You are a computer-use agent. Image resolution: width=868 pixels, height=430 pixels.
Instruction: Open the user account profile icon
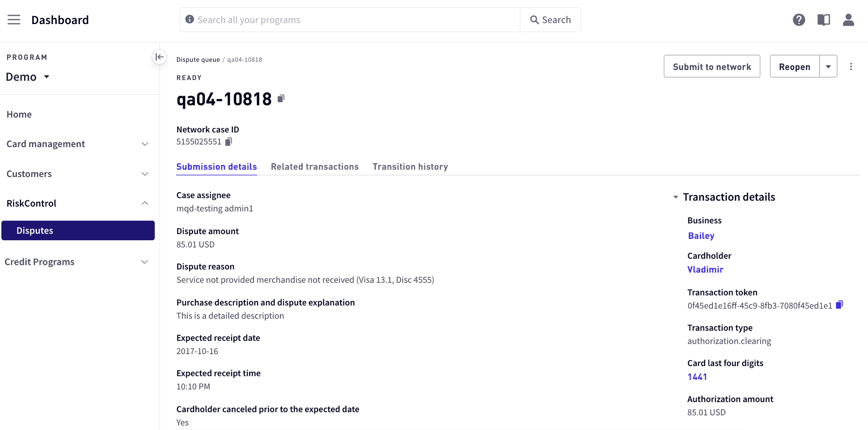click(848, 20)
